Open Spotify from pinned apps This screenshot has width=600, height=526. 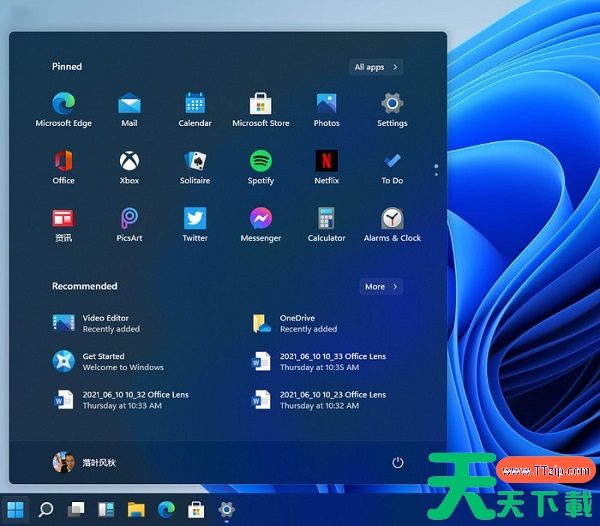(261, 167)
